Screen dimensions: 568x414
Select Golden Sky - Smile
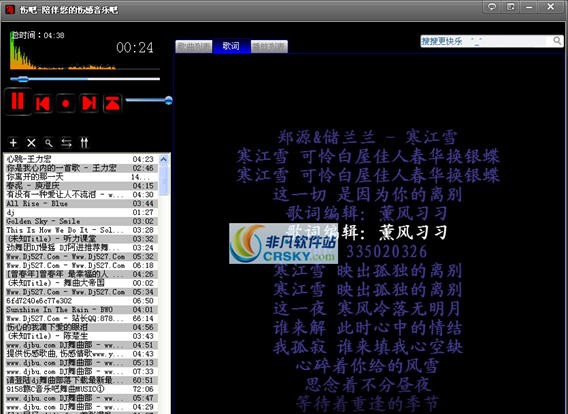pos(81,221)
